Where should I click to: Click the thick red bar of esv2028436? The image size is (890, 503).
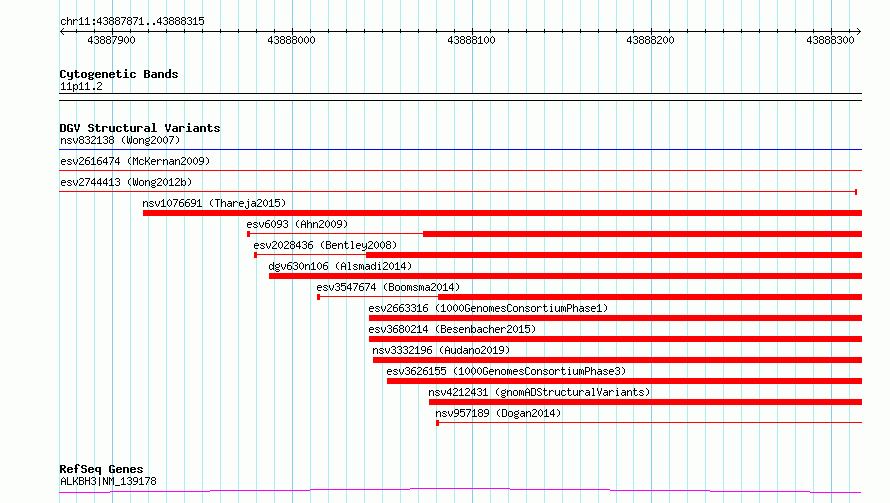tap(614, 255)
